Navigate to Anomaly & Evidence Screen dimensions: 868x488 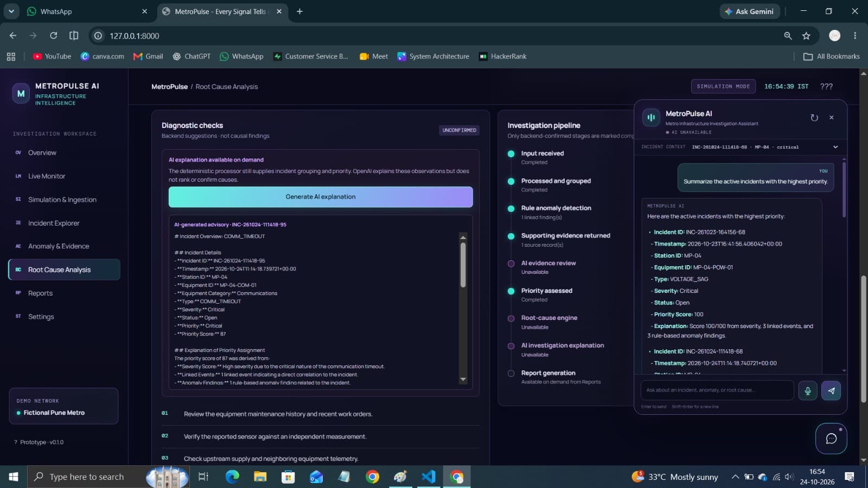(64, 246)
